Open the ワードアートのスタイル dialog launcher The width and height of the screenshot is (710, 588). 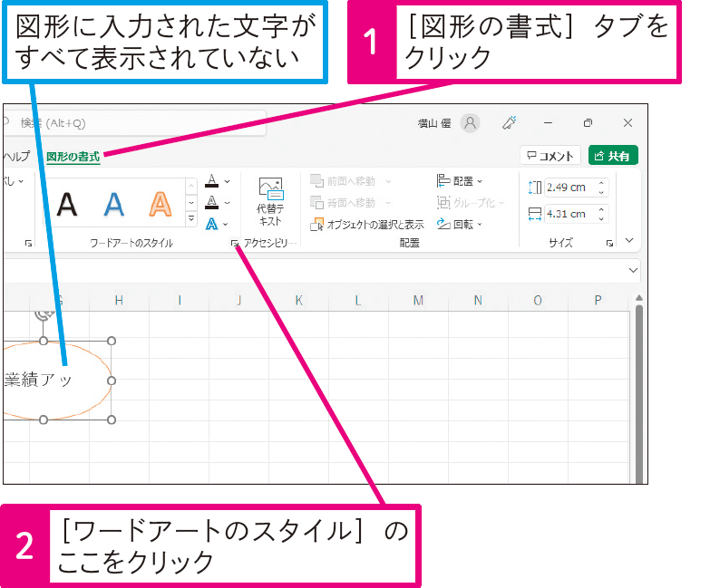point(235,244)
